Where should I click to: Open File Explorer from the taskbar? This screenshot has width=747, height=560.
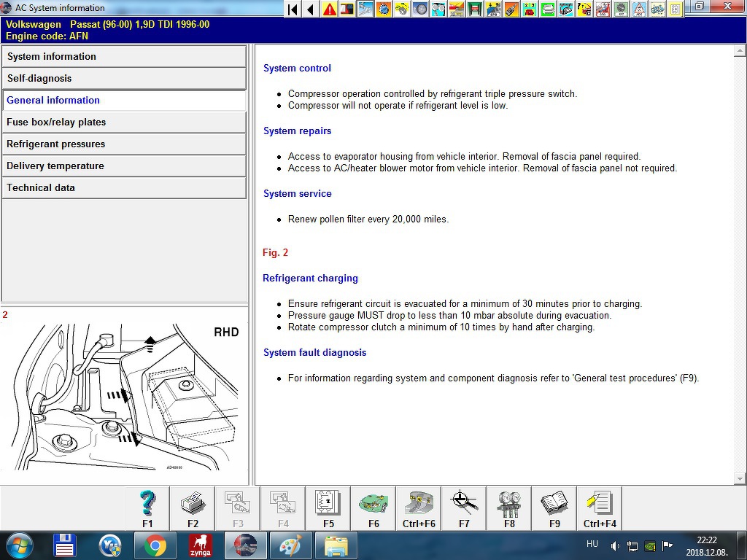point(336,545)
